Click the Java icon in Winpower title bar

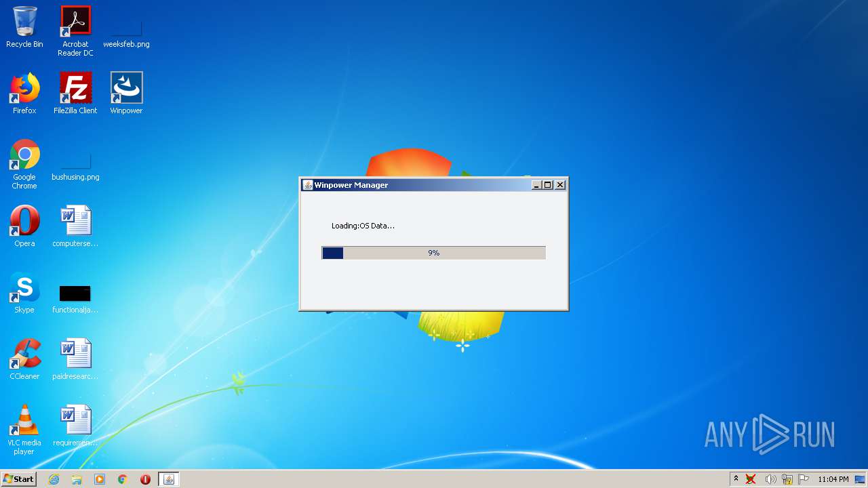click(307, 185)
